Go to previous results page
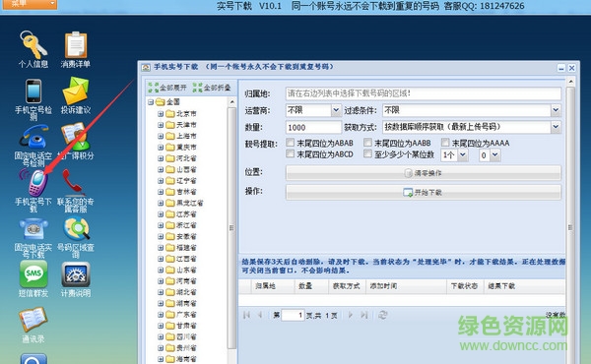 pos(260,315)
